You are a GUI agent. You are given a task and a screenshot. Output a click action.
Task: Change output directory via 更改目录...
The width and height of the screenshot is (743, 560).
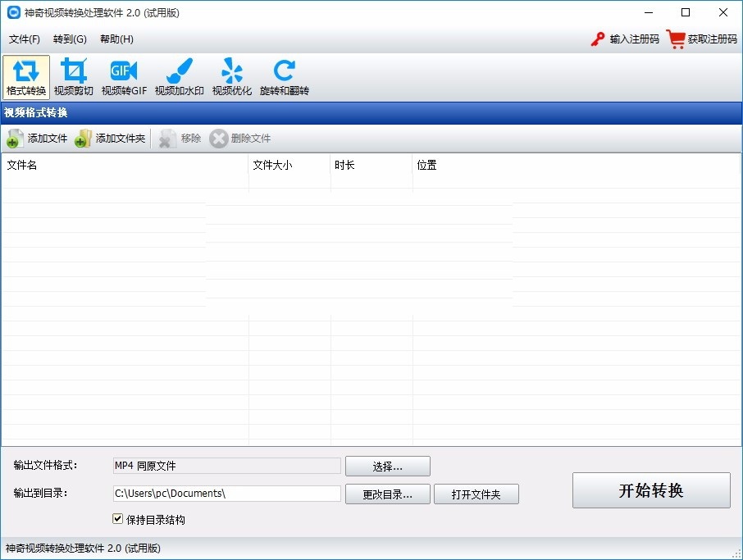387,494
